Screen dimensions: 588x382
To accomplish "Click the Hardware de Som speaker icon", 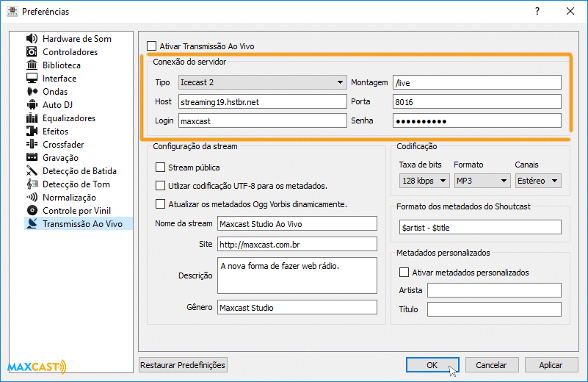I will (32, 39).
